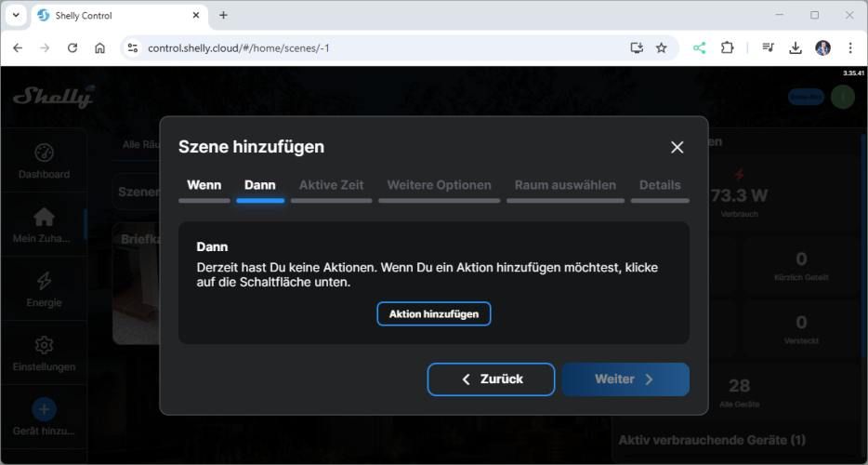Go back with the Zurück button
The height and width of the screenshot is (465, 868).
(x=491, y=379)
